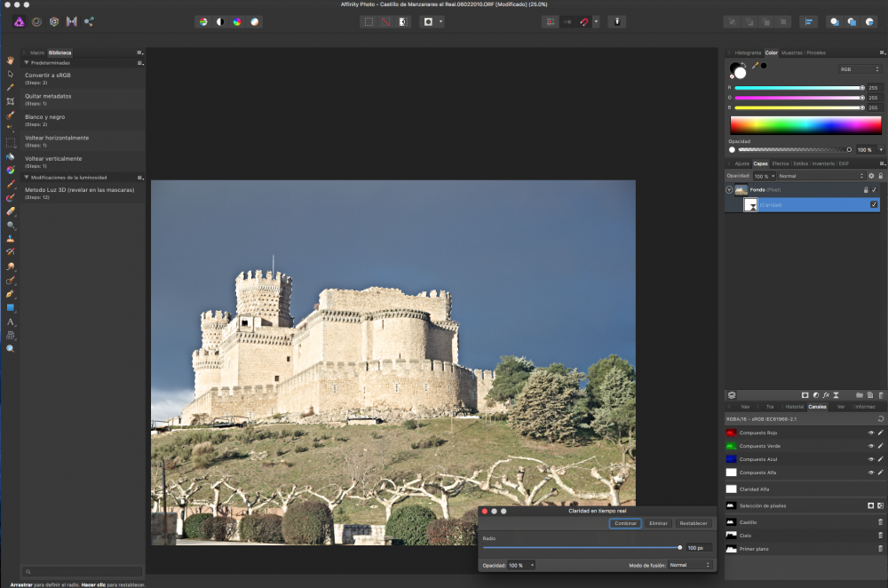Delete the Castillo channel with trash icon
The height and width of the screenshot is (588, 888).
pyautogui.click(x=880, y=522)
